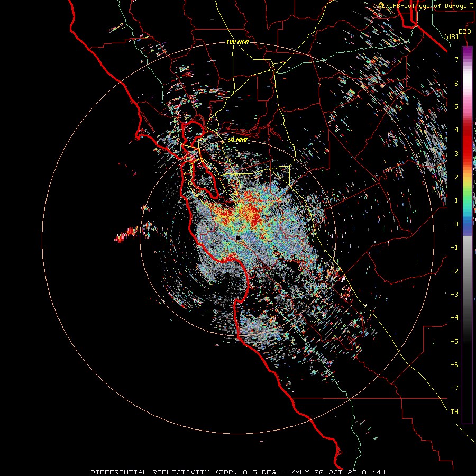
Task: Click the "TH" threshold label on the scale
Action: tap(454, 411)
